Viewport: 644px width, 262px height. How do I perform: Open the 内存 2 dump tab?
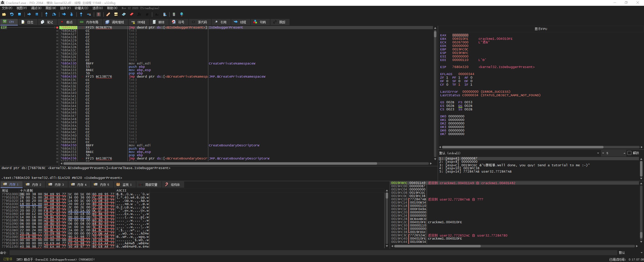tap(34, 185)
